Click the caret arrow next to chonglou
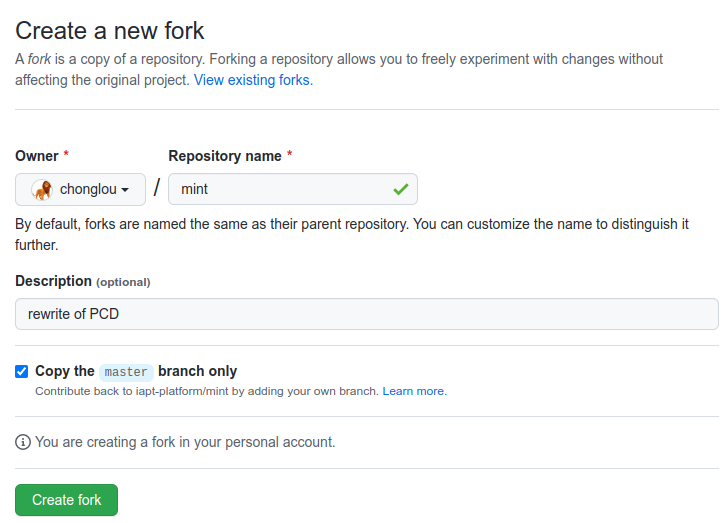 [x=125, y=190]
